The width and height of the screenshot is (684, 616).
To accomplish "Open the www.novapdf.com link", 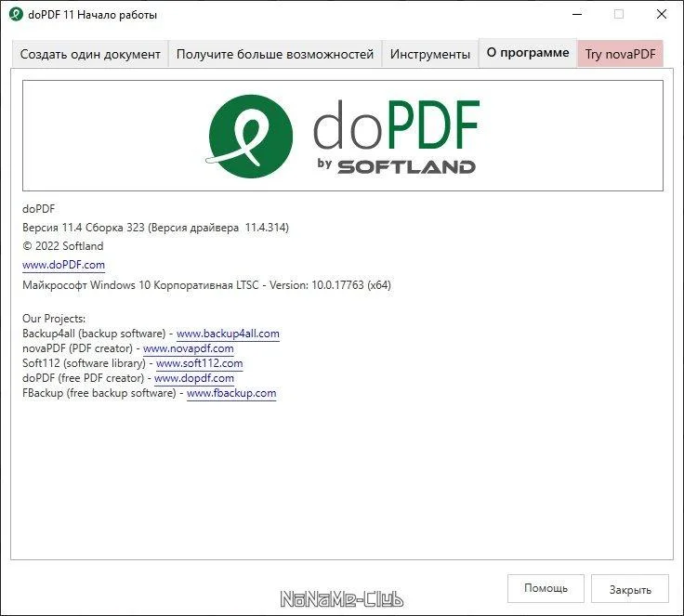I will point(189,348).
